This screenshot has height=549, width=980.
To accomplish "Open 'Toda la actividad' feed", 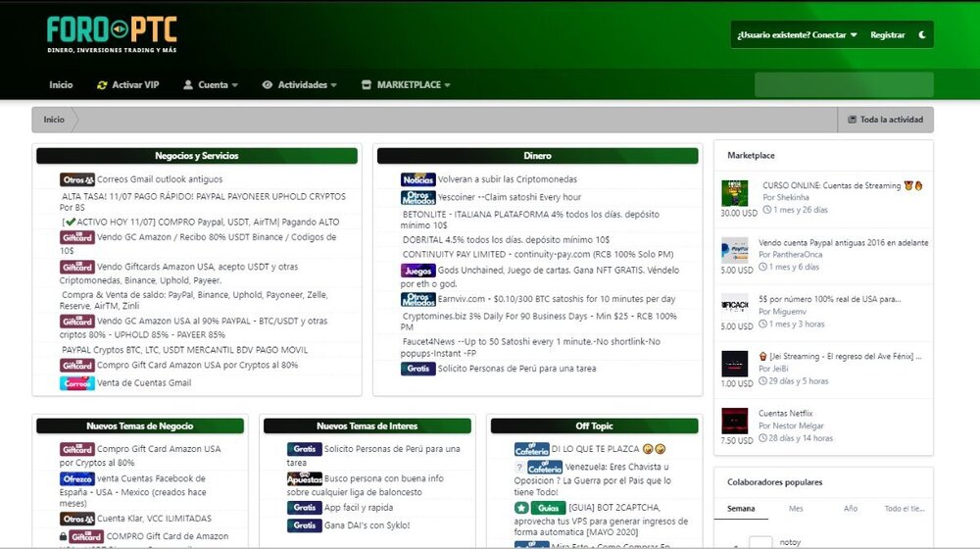I will 885,120.
